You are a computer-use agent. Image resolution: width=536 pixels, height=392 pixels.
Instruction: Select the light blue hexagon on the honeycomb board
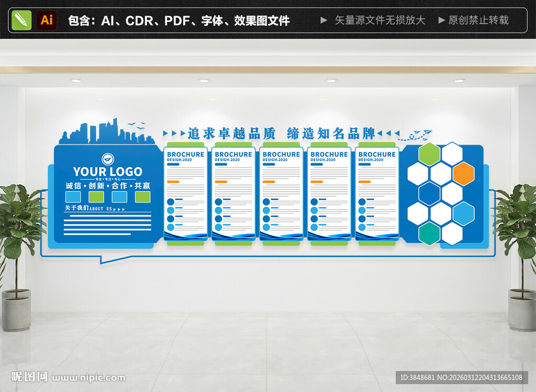click(x=464, y=214)
